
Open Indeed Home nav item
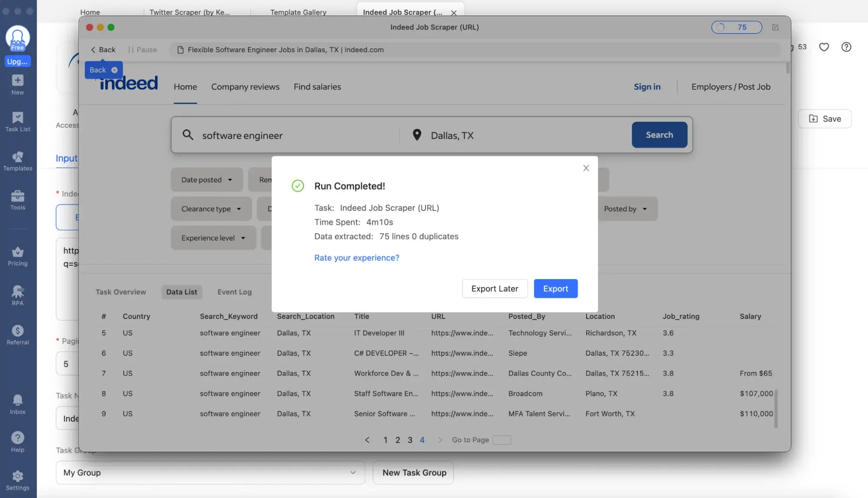[185, 86]
